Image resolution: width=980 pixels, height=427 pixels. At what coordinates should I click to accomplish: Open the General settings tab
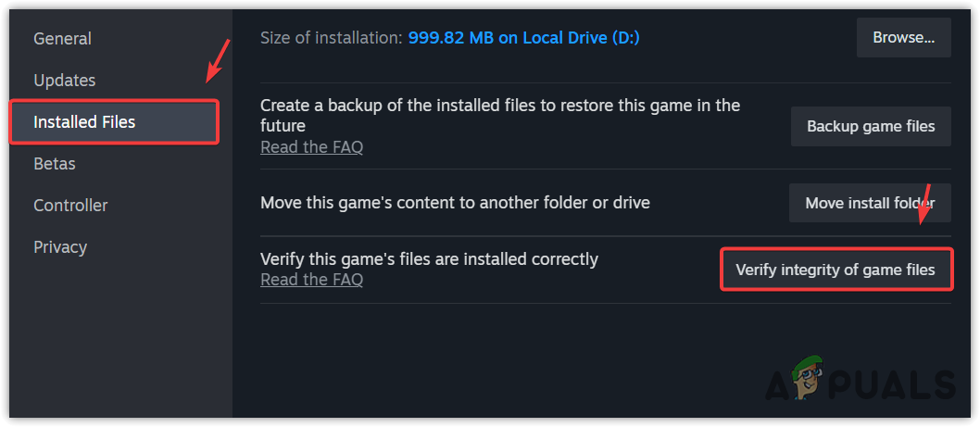(x=62, y=39)
